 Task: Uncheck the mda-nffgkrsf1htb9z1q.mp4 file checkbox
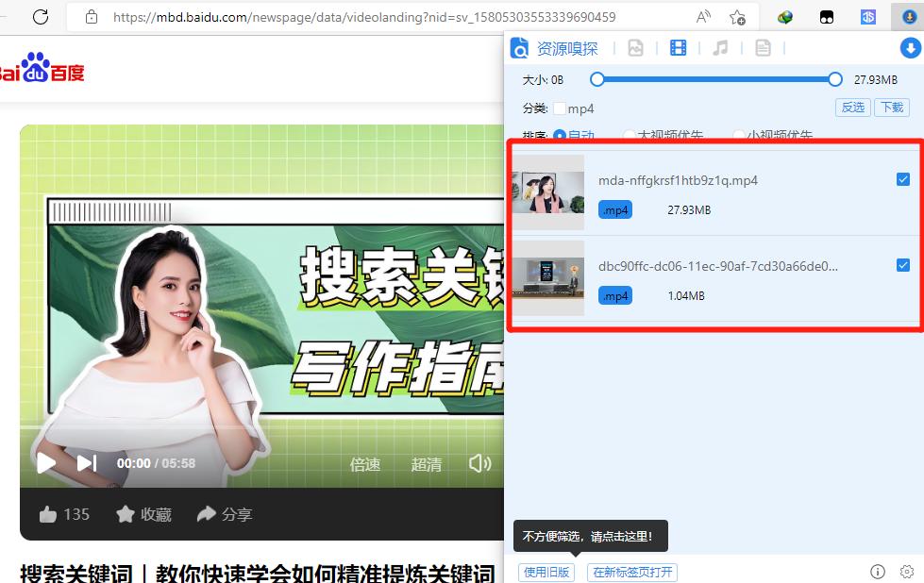click(903, 179)
